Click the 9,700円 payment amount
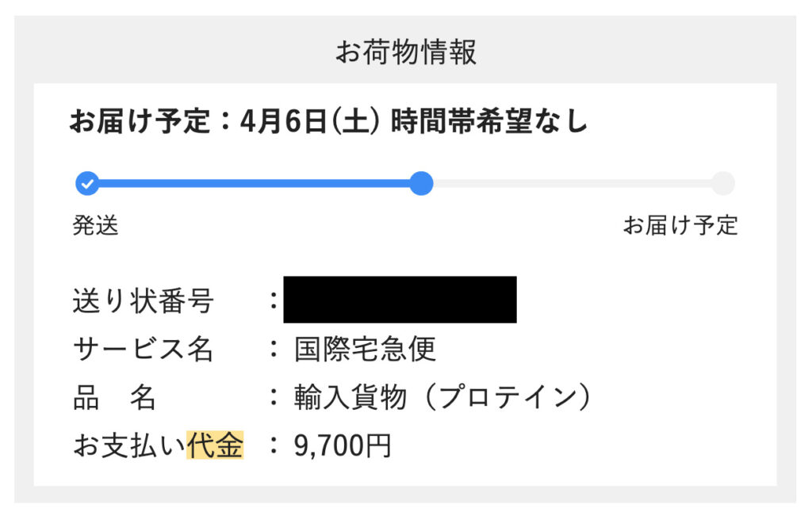The height and width of the screenshot is (516, 812). [343, 446]
